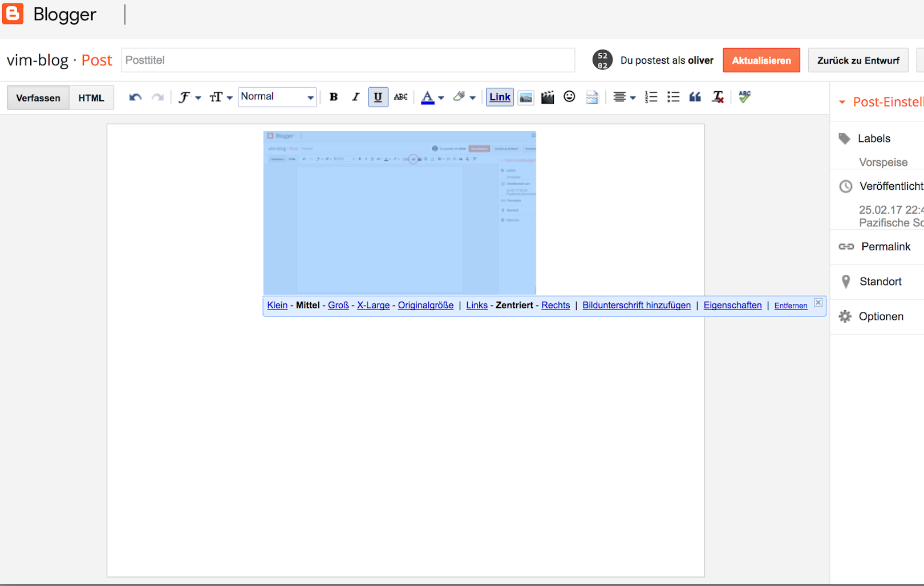Viewport: 924px width, 586px height.
Task: Open the text background color picker
Action: (x=464, y=97)
